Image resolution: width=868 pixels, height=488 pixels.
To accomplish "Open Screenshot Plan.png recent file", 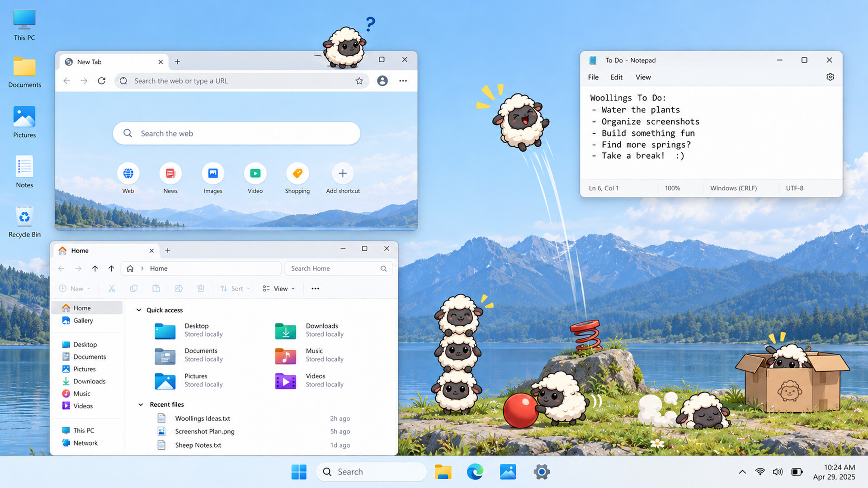I will 253,432.
